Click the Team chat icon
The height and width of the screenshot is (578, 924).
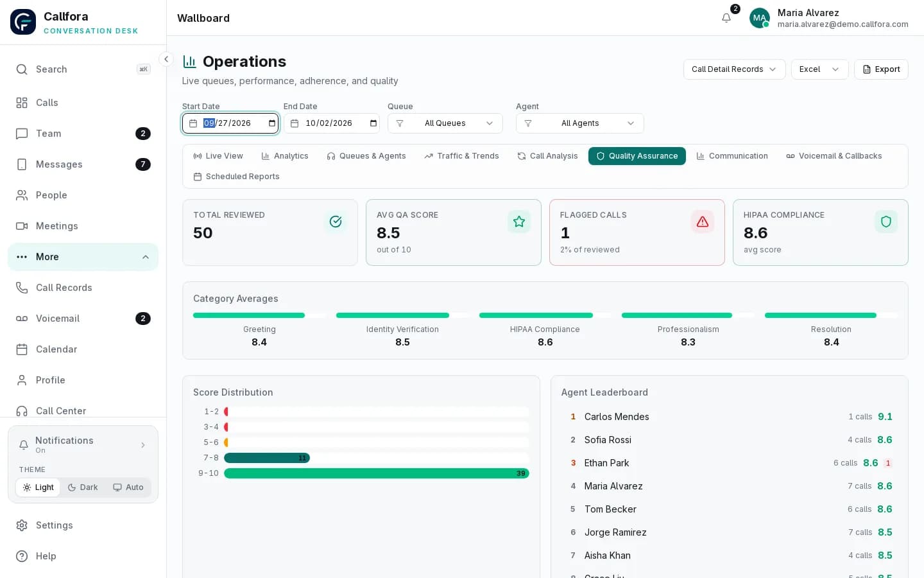click(x=22, y=134)
